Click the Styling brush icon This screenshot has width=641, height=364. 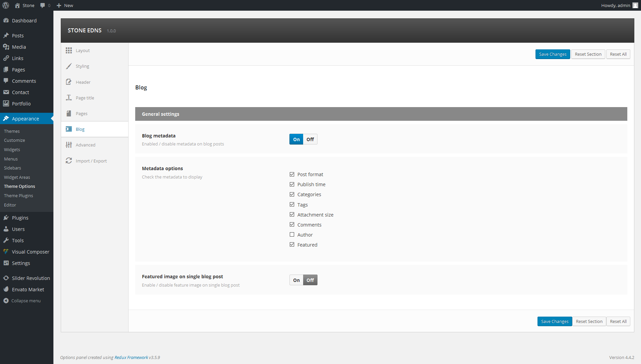[69, 66]
